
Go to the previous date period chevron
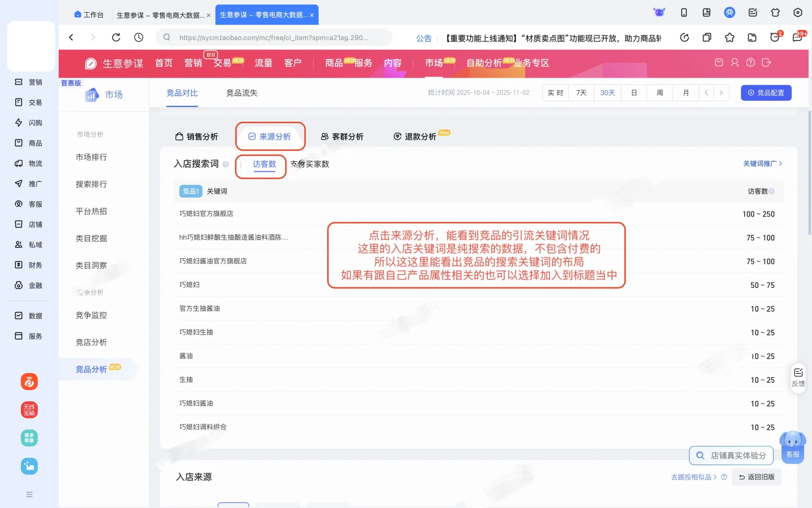(706, 93)
